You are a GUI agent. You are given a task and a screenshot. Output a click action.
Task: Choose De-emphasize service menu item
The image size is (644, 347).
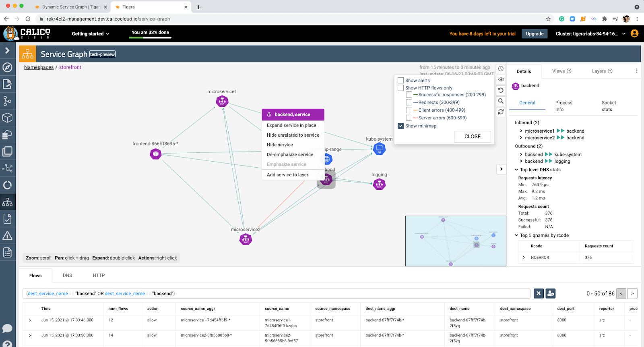click(293, 154)
